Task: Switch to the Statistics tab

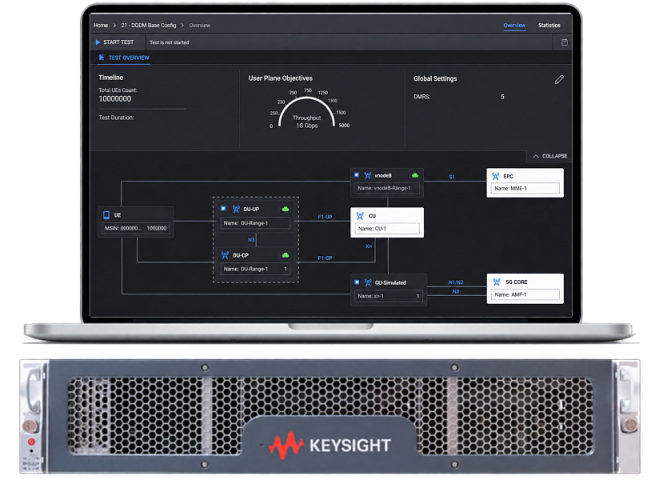Action: click(549, 25)
